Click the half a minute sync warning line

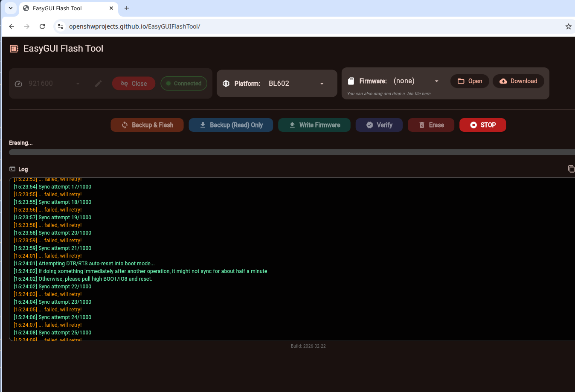click(x=140, y=271)
